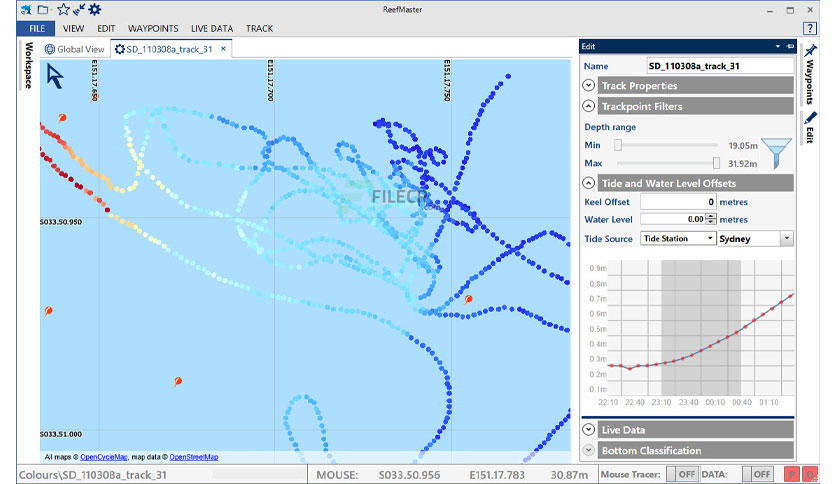Screen dimensions: 836x484
Task: Open the Waypoints side panel pin icon
Action: click(810, 51)
